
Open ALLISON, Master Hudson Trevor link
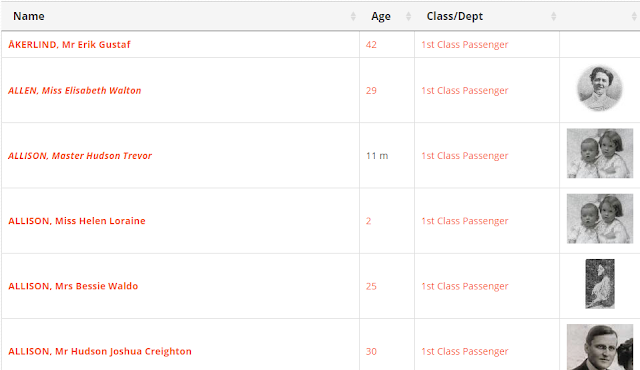[x=80, y=156]
